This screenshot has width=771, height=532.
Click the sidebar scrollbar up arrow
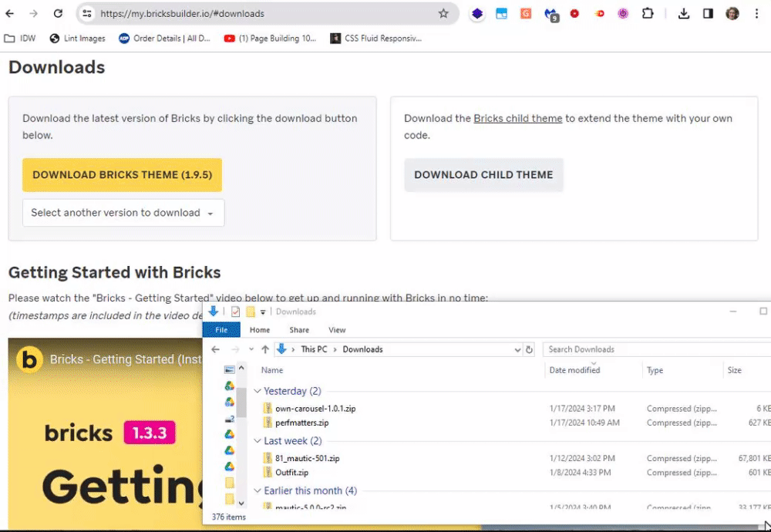point(241,368)
